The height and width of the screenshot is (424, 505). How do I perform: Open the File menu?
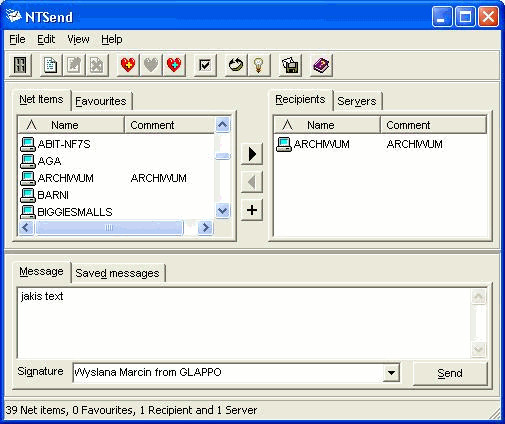[x=17, y=39]
